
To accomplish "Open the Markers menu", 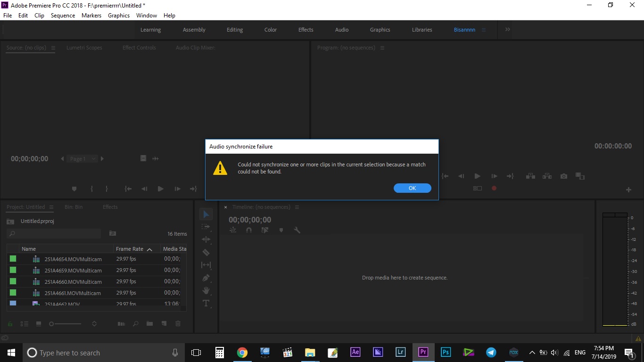I will point(91,15).
